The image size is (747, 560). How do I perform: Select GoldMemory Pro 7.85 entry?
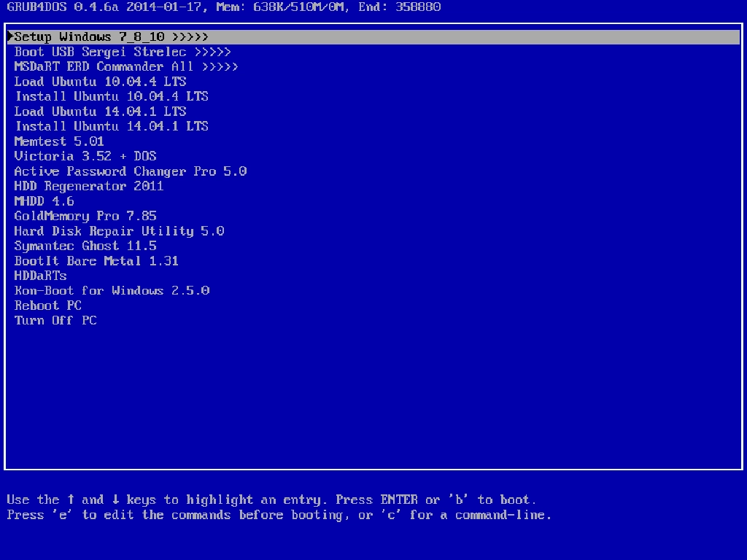[x=85, y=216]
